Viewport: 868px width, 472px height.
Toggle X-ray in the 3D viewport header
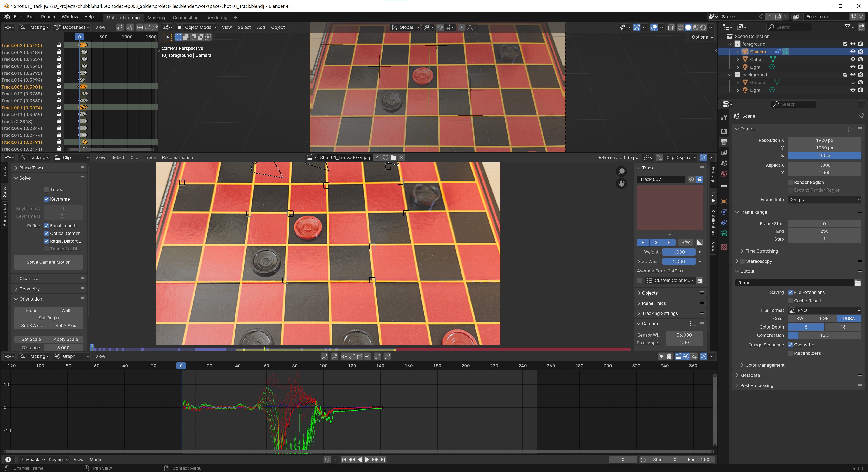671,27
